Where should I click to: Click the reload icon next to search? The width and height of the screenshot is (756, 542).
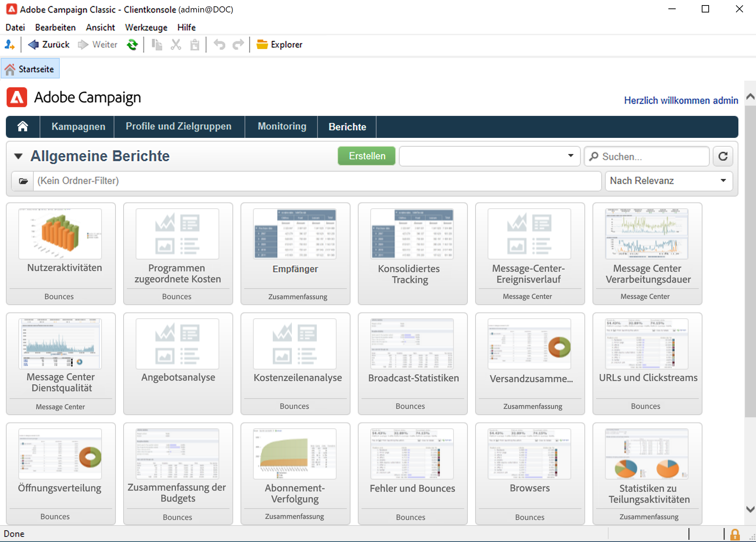coord(723,157)
